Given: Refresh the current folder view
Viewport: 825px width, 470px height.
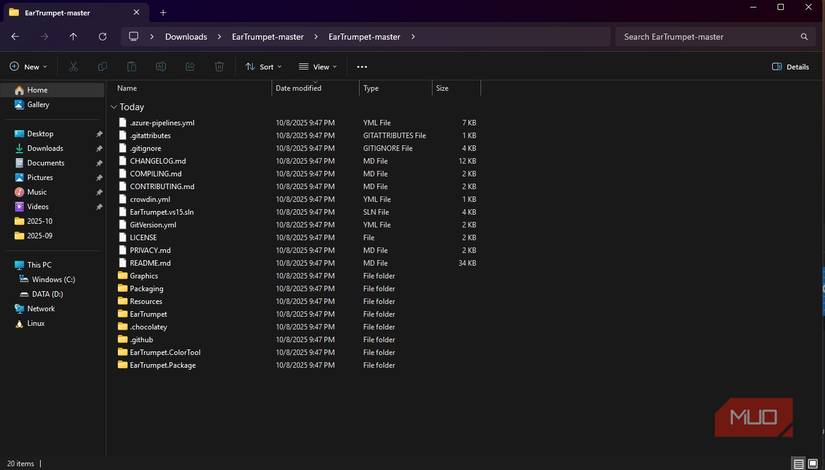Looking at the screenshot, I should 103,37.
